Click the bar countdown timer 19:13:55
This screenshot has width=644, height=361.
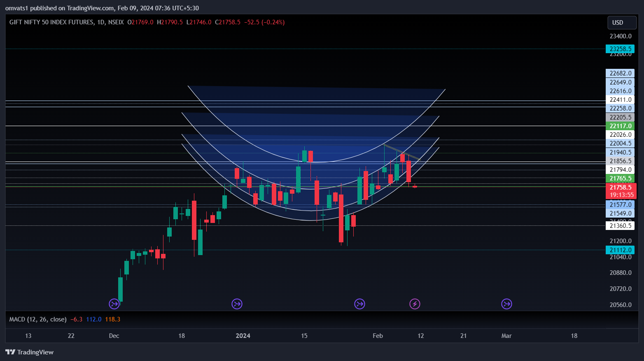tap(621, 195)
